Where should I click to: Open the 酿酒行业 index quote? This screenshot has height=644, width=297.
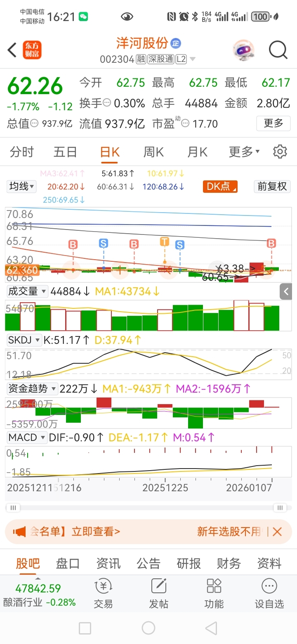coord(39,595)
